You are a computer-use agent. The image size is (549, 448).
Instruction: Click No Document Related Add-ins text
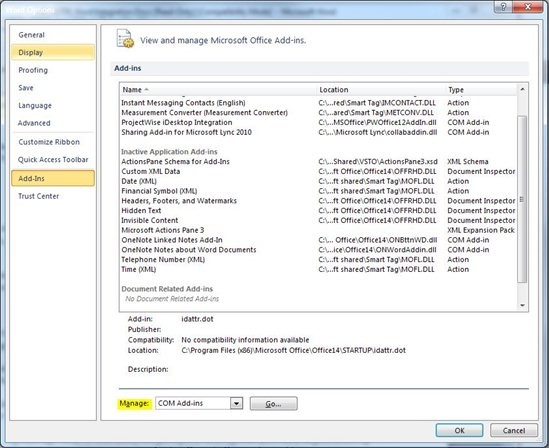pos(172,299)
